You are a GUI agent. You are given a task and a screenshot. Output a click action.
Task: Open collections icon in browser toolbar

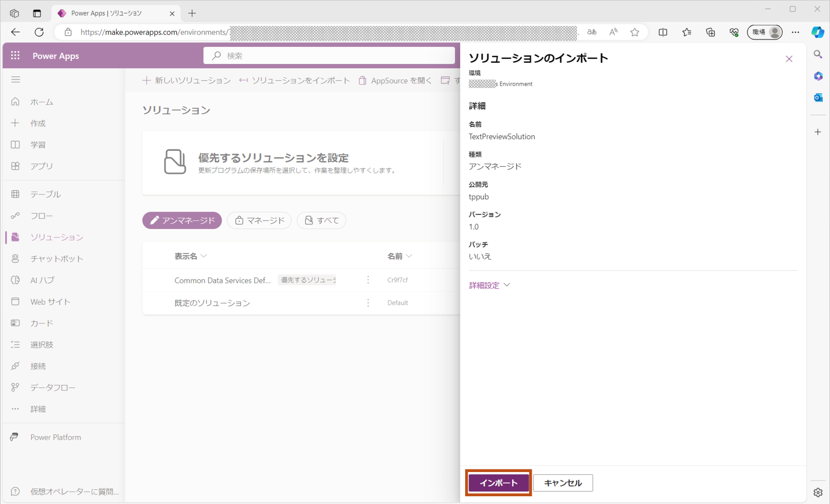tap(710, 32)
